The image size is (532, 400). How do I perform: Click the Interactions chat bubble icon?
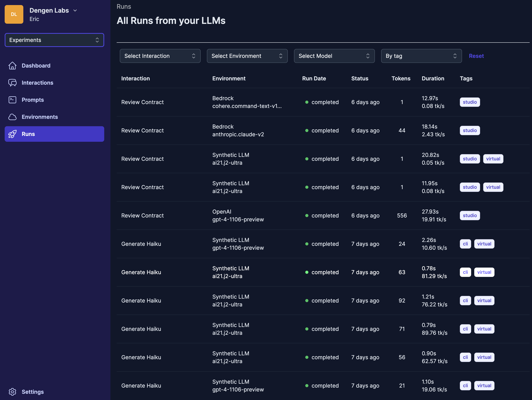pos(12,83)
